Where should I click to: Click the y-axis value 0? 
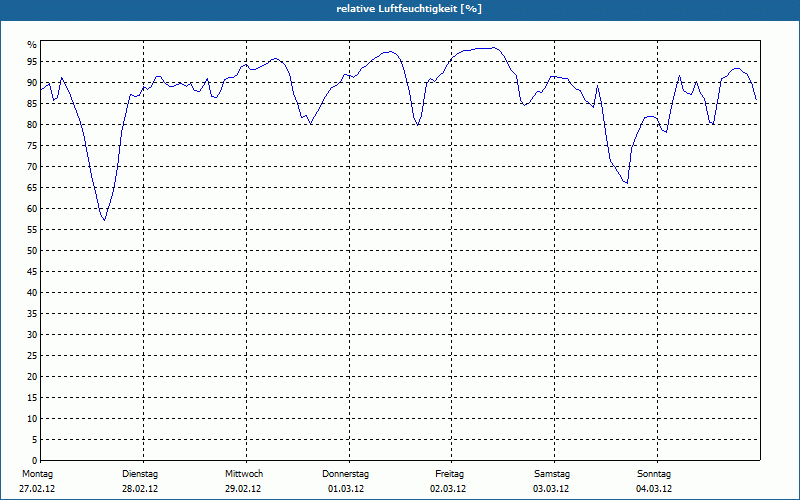coord(35,461)
